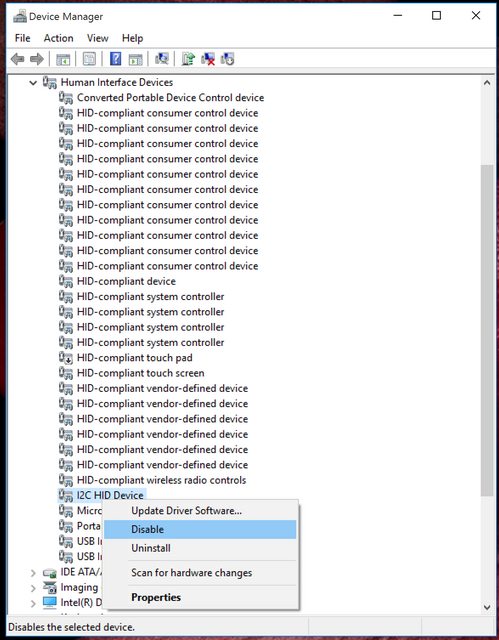Viewport: 499px width, 640px height.
Task: Click icon beside I2C HID Device
Action: [66, 495]
